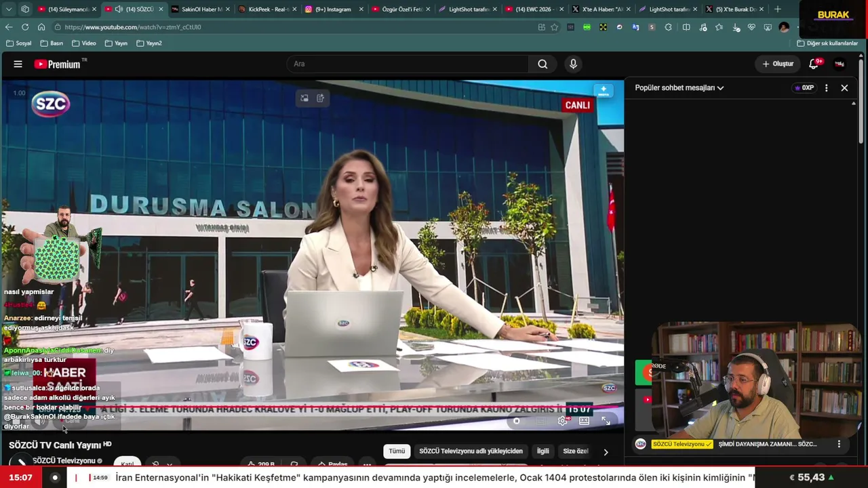Screen dimensions: 868x488
Task: Open the browser workspaces icon
Action: coord(25,9)
